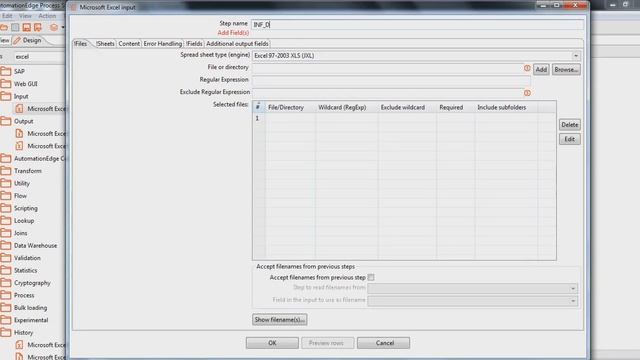Toggle Accept filenames from previous step checkbox
The width and height of the screenshot is (640, 360).
coord(371,278)
